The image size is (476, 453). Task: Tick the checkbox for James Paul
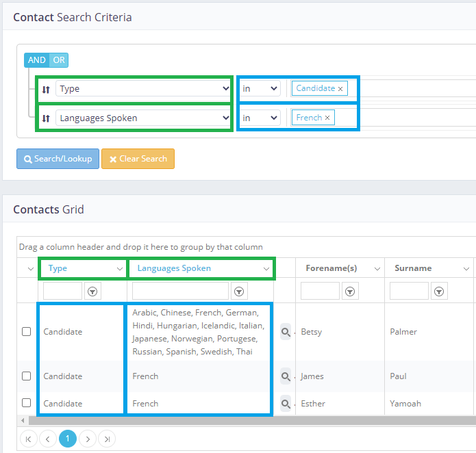[27, 376]
